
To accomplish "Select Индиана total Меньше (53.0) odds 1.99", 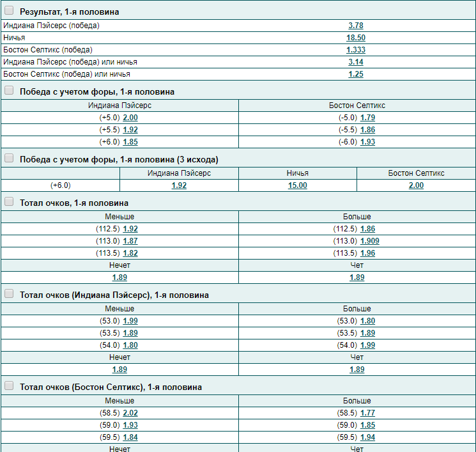I will pos(130,321).
